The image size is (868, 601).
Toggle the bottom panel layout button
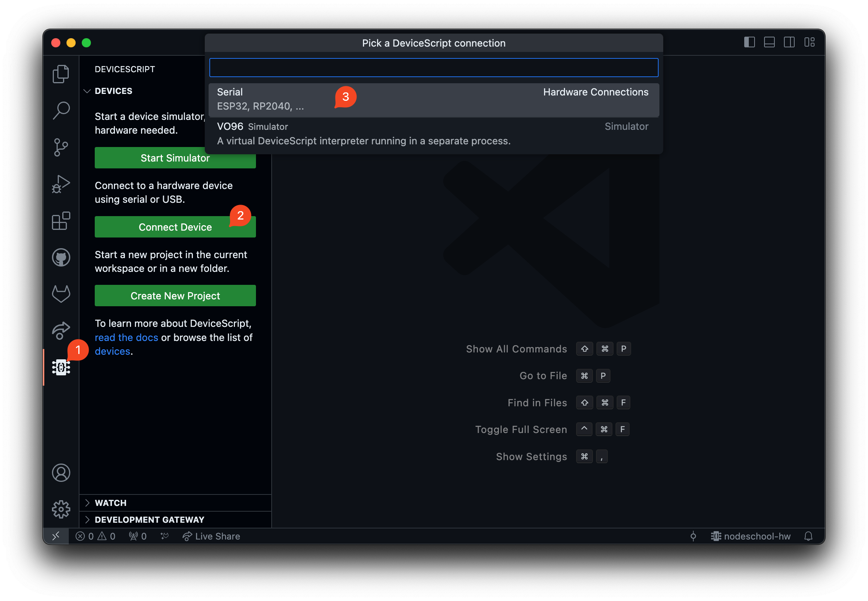[x=769, y=42]
